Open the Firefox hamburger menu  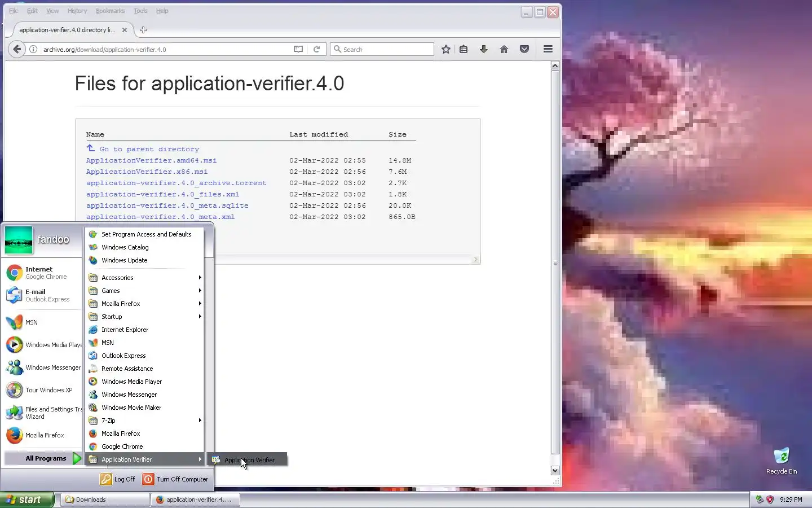coord(548,49)
